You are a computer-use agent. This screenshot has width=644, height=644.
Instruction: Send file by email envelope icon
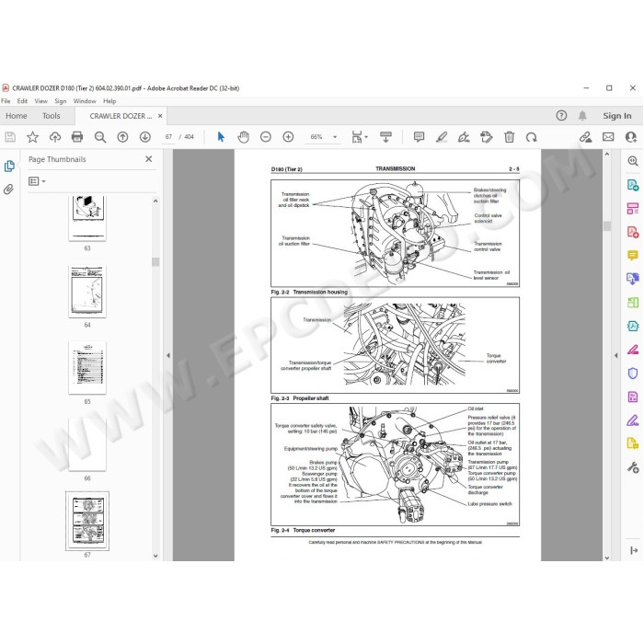(x=608, y=137)
